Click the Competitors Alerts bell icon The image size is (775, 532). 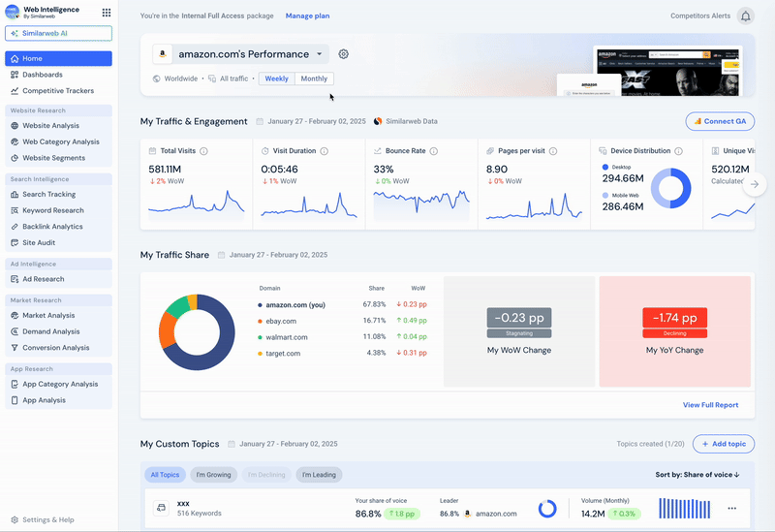[745, 16]
